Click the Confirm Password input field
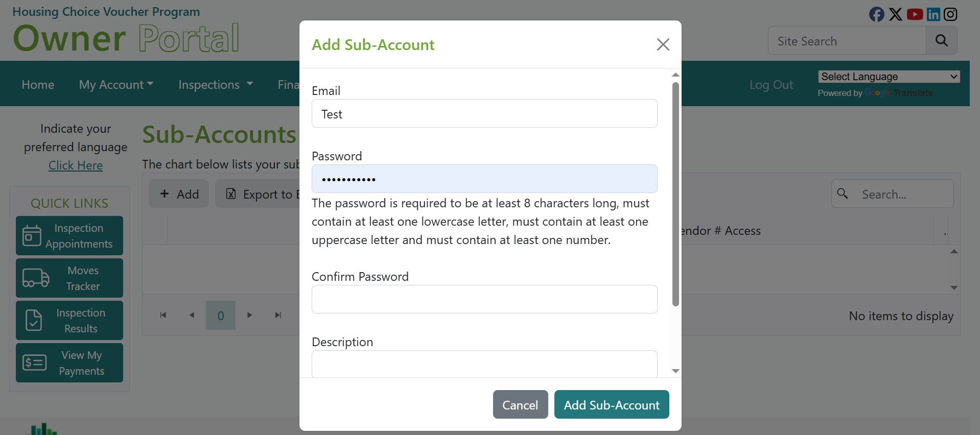 coord(484,299)
